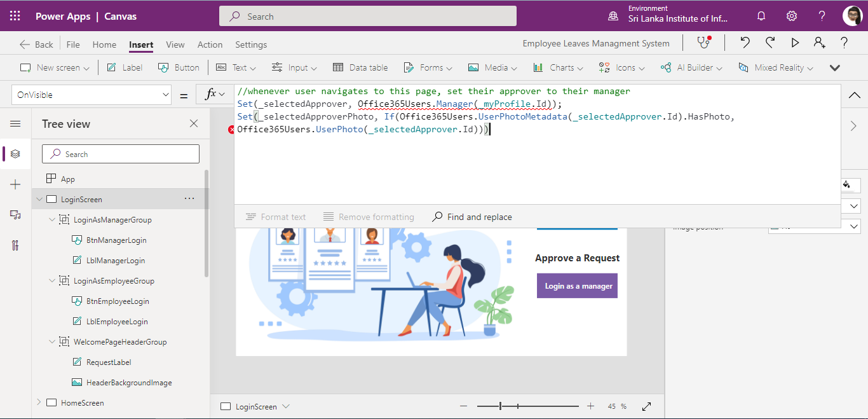Open Text controls dropdown
Image resolution: width=868 pixels, height=419 pixels.
coord(236,67)
